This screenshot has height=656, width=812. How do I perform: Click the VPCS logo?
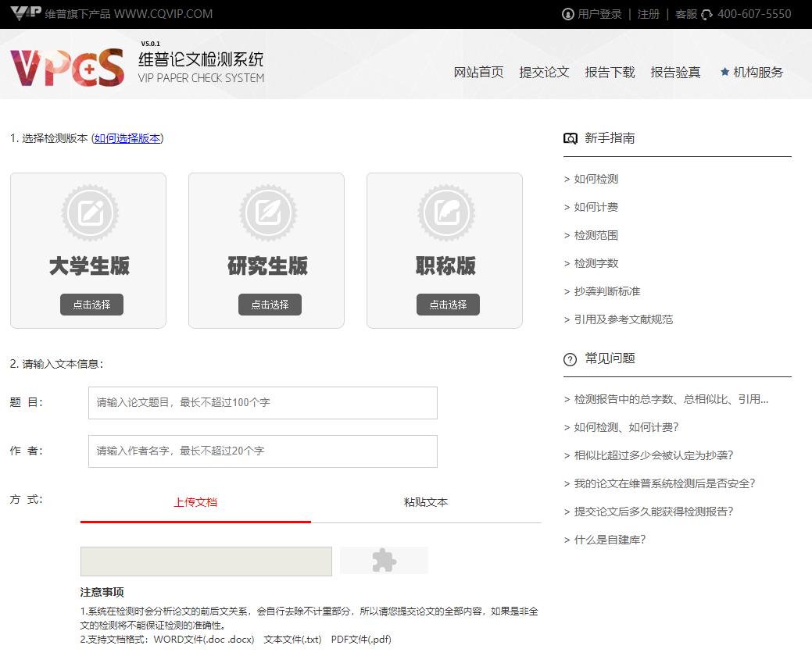pos(66,66)
